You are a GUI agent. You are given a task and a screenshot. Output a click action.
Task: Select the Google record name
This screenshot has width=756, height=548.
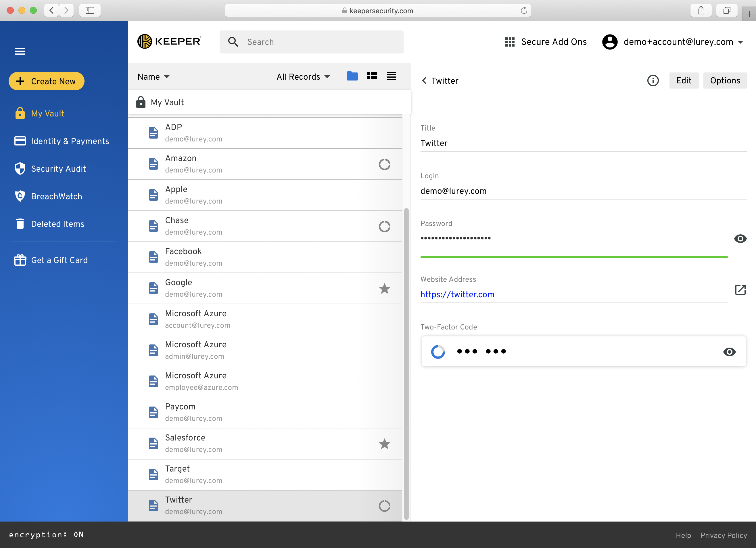pyautogui.click(x=178, y=283)
